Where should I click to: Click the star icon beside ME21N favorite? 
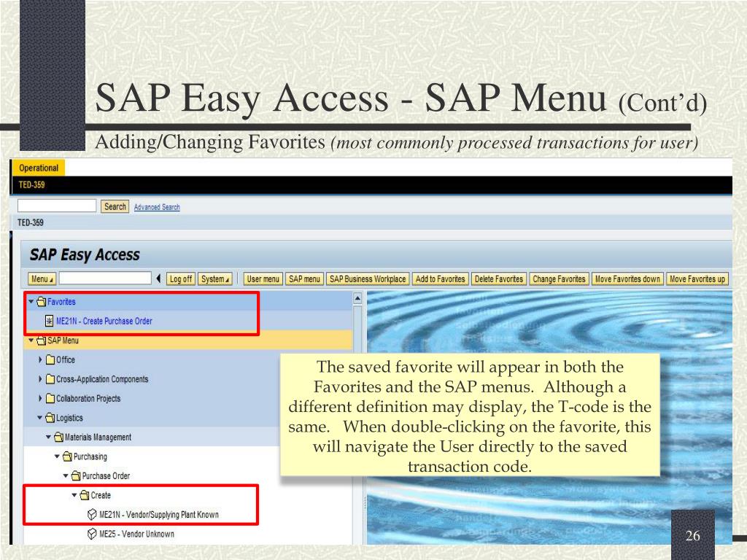49,321
